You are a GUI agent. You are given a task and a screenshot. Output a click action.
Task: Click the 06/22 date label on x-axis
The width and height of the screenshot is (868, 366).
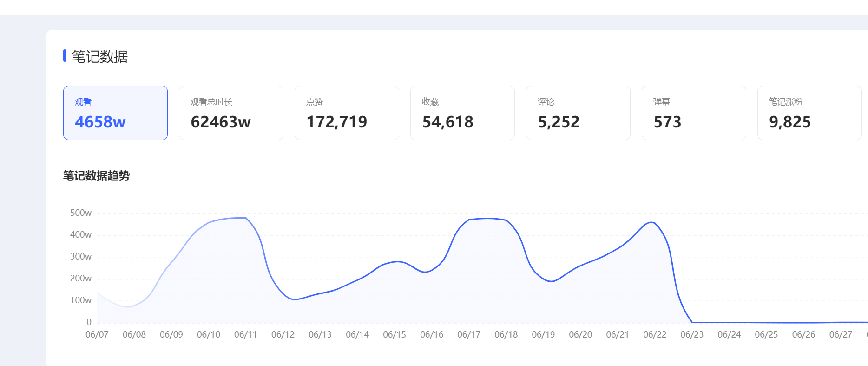tap(655, 335)
